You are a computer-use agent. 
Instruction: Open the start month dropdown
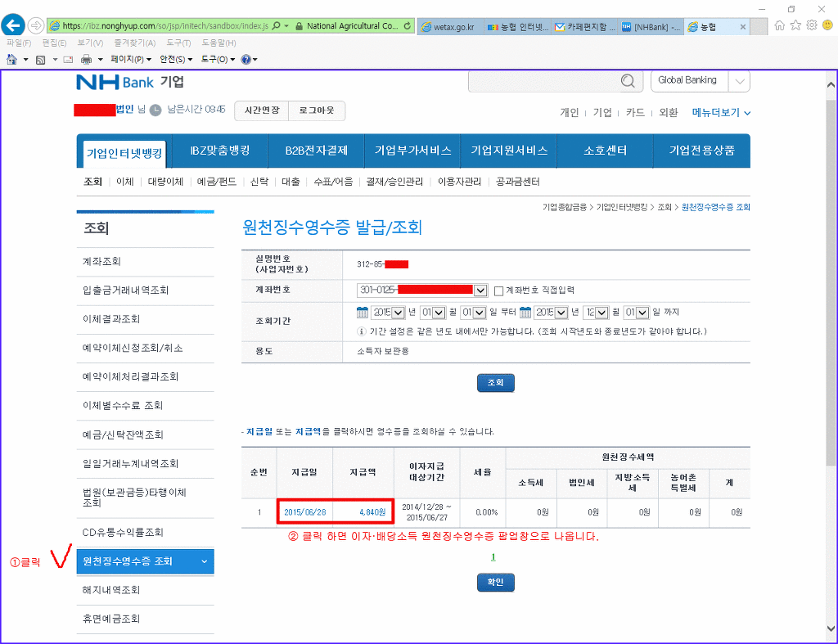tap(439, 313)
